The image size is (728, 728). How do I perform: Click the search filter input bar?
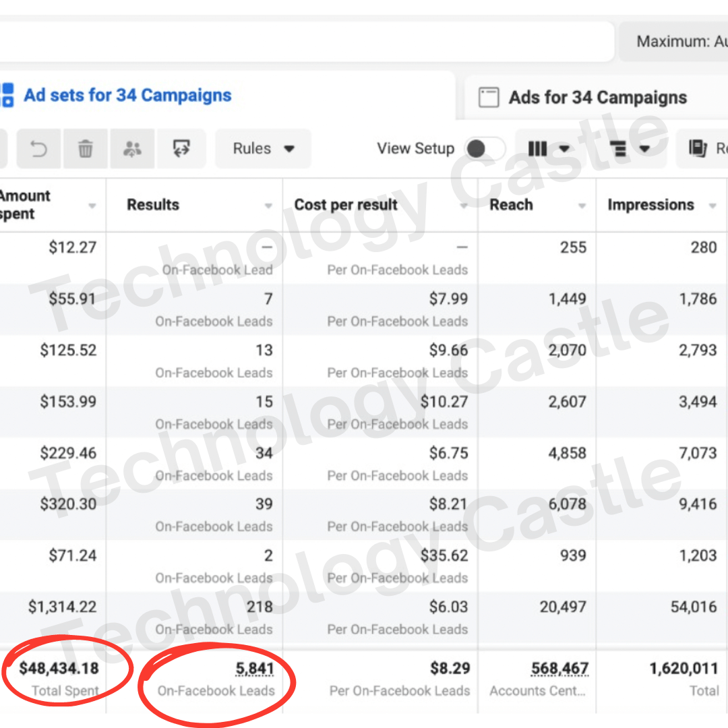point(307,42)
